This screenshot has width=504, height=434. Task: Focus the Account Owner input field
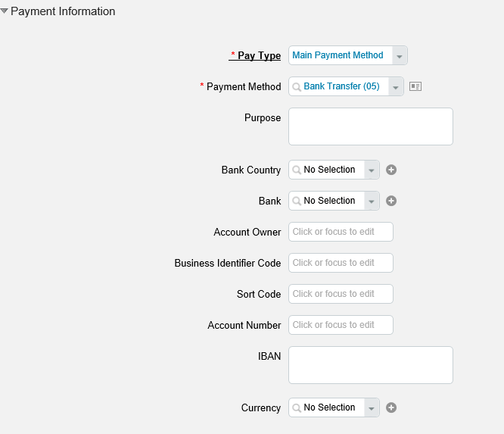pyautogui.click(x=341, y=232)
